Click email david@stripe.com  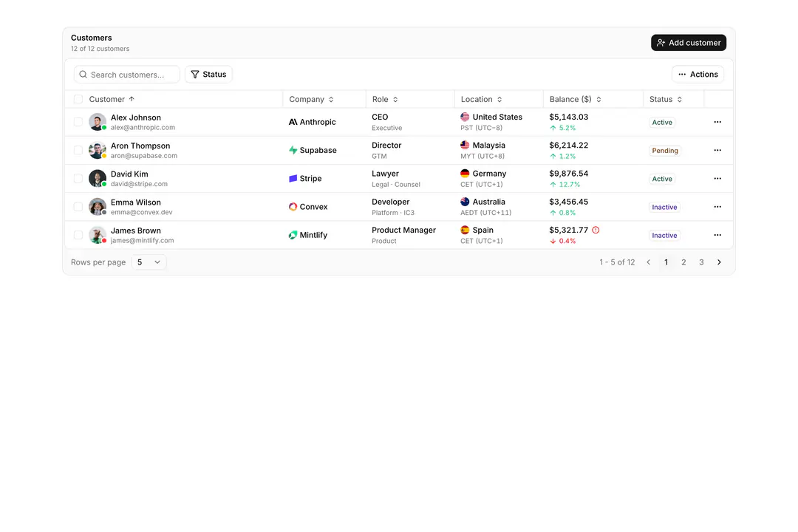coord(139,184)
